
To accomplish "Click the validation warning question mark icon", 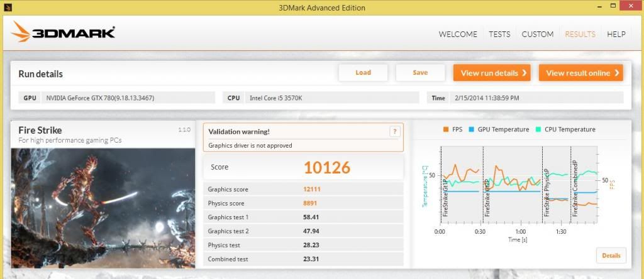I will (394, 131).
